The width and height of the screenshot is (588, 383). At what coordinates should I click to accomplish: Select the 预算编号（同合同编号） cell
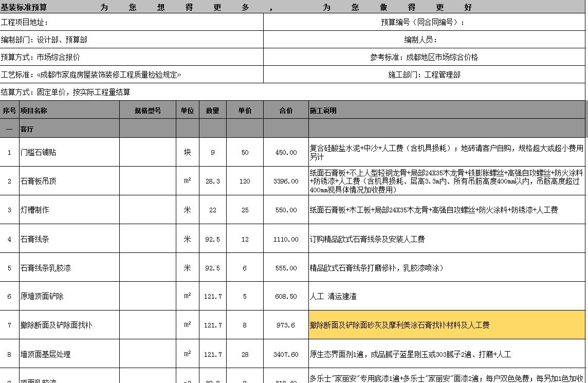coord(424,23)
